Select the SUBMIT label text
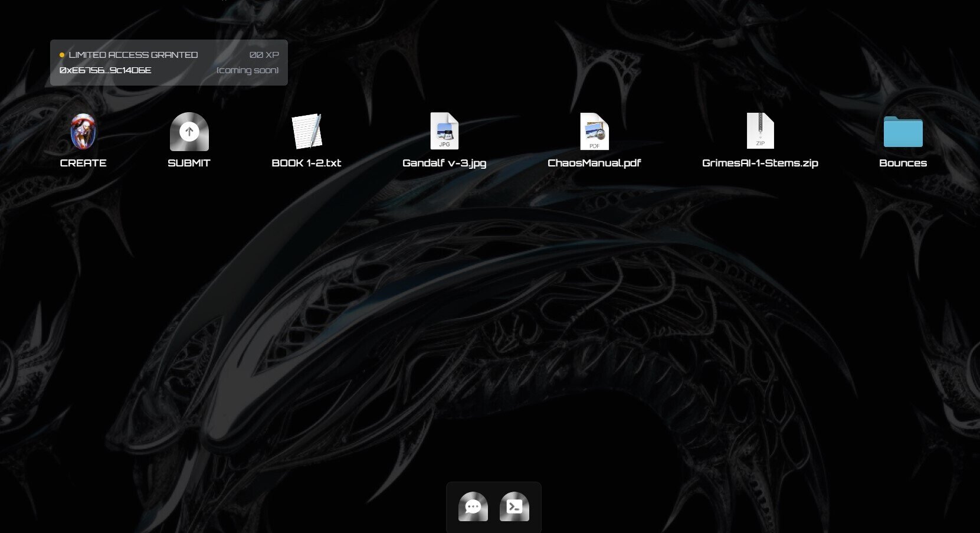This screenshot has height=533, width=980. [x=189, y=163]
